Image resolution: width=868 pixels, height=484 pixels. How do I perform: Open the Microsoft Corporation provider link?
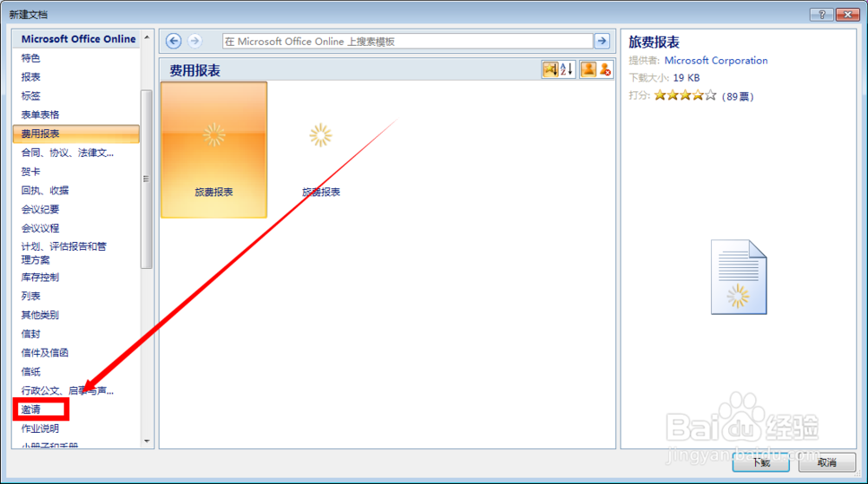pyautogui.click(x=716, y=61)
